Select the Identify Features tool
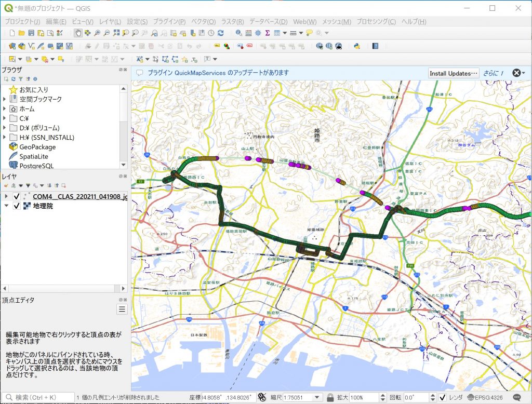 click(237, 32)
